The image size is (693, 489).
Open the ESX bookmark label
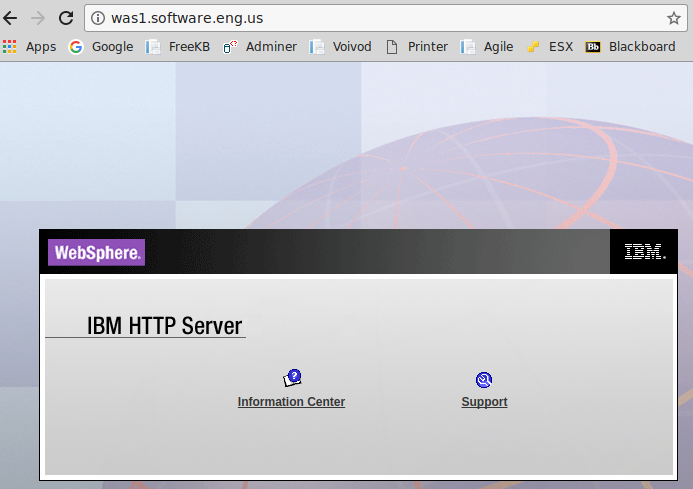click(561, 46)
